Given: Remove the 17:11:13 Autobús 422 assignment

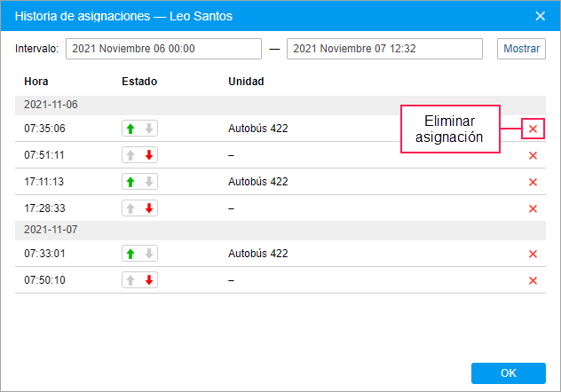Looking at the screenshot, I should (533, 183).
